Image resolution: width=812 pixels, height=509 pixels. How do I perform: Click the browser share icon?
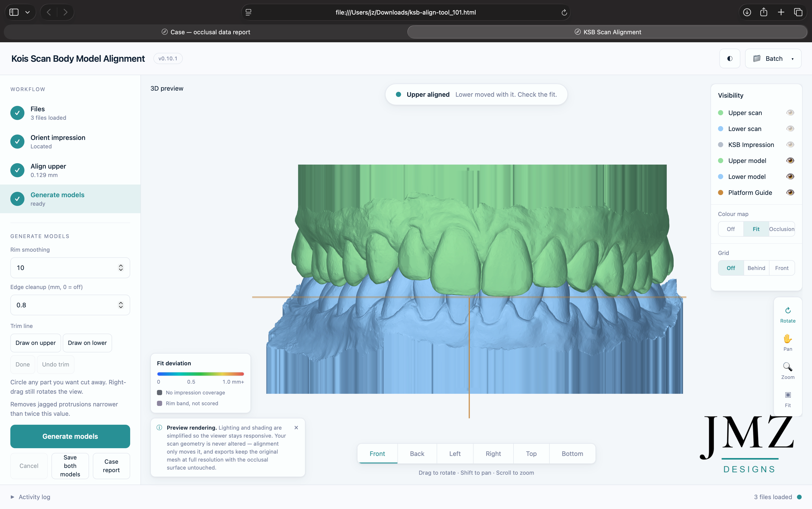coord(764,12)
